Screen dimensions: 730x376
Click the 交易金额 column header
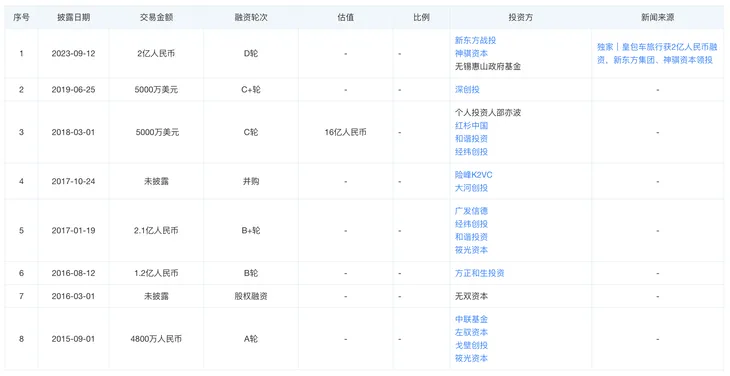point(156,17)
